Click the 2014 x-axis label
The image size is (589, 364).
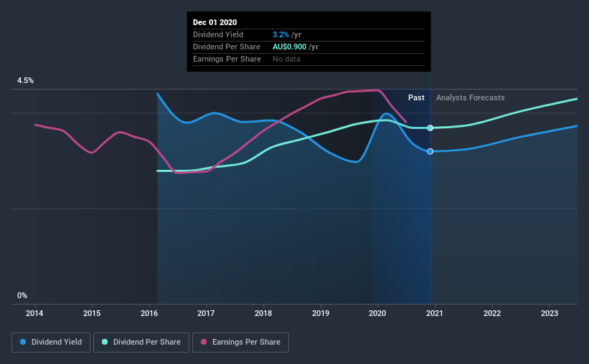[x=34, y=313]
